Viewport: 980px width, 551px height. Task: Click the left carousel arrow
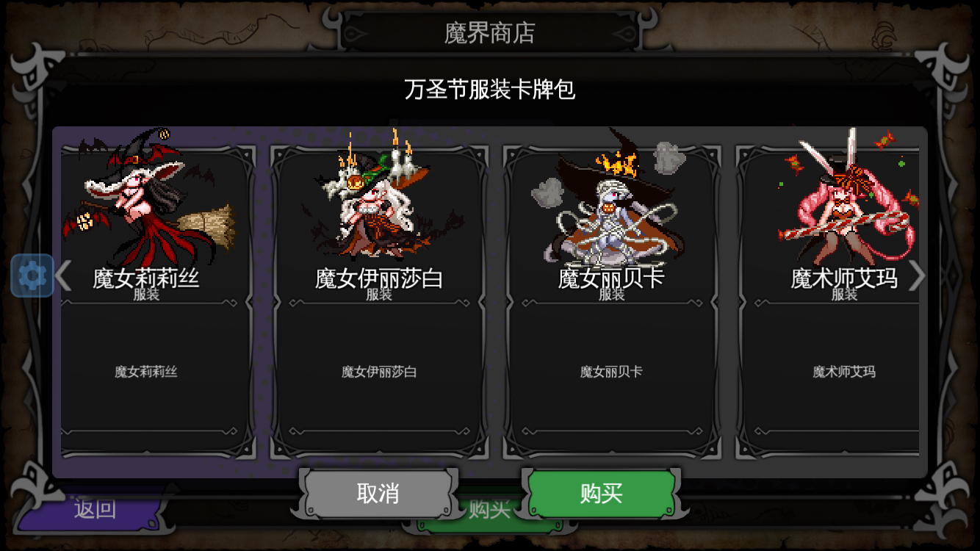(x=63, y=275)
